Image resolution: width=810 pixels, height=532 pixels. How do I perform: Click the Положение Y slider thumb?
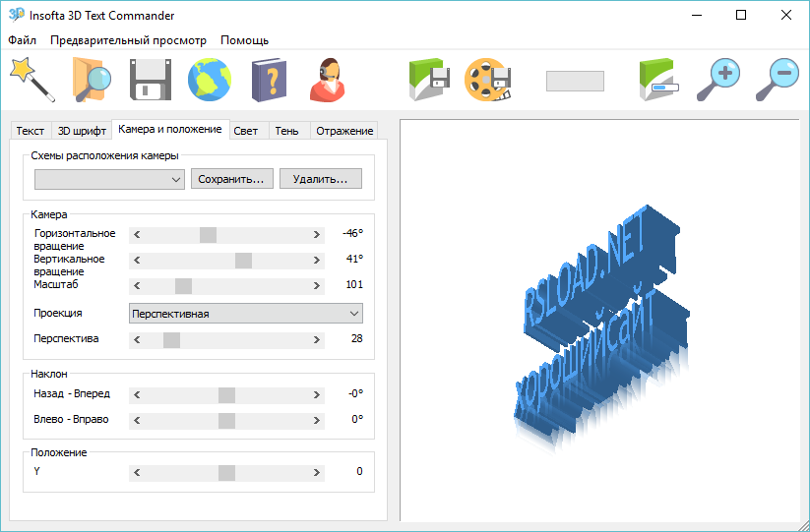pyautogui.click(x=226, y=473)
